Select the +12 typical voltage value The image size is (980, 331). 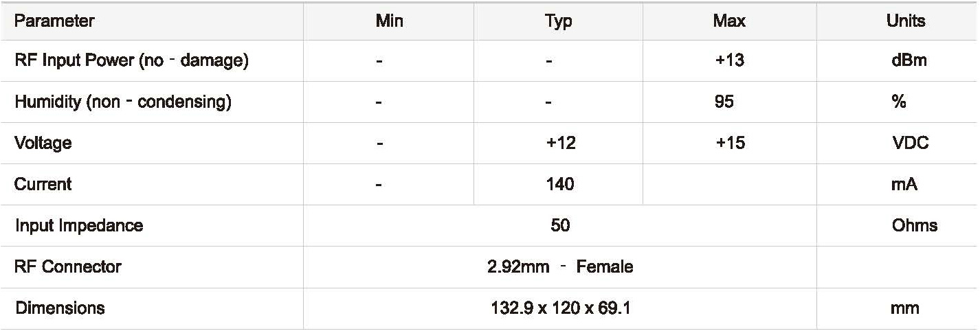pos(560,143)
